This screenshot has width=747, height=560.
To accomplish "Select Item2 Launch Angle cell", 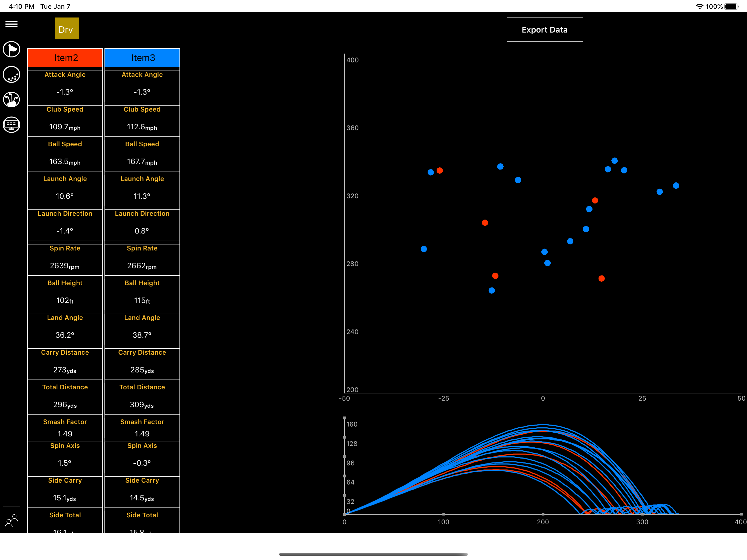I will click(65, 190).
